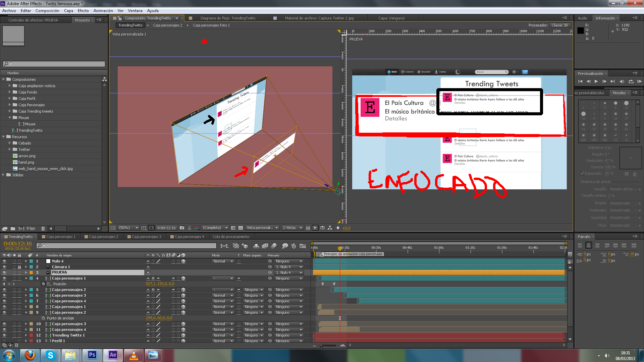Screen dimensions: 644x362
Task: Expand the Caja Personajes folder
Action: tap(10, 105)
